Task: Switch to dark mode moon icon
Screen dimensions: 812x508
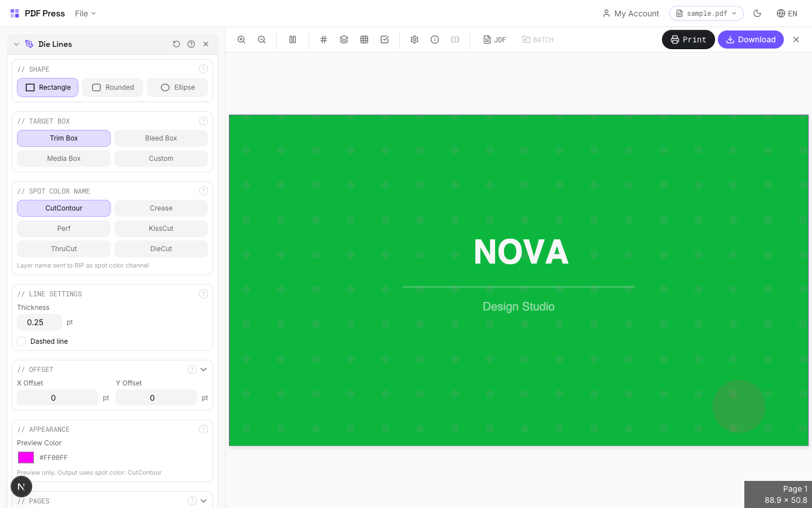Action: pyautogui.click(x=757, y=14)
